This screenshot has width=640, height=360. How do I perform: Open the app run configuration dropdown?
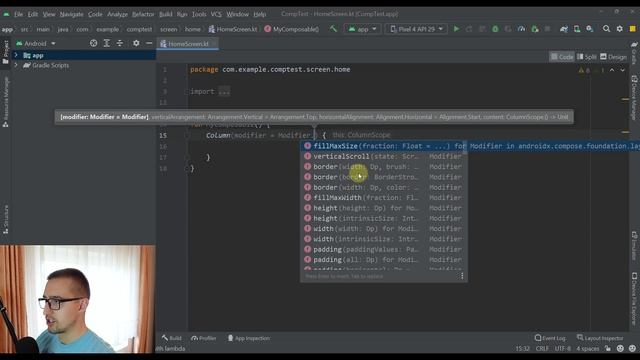[362, 29]
